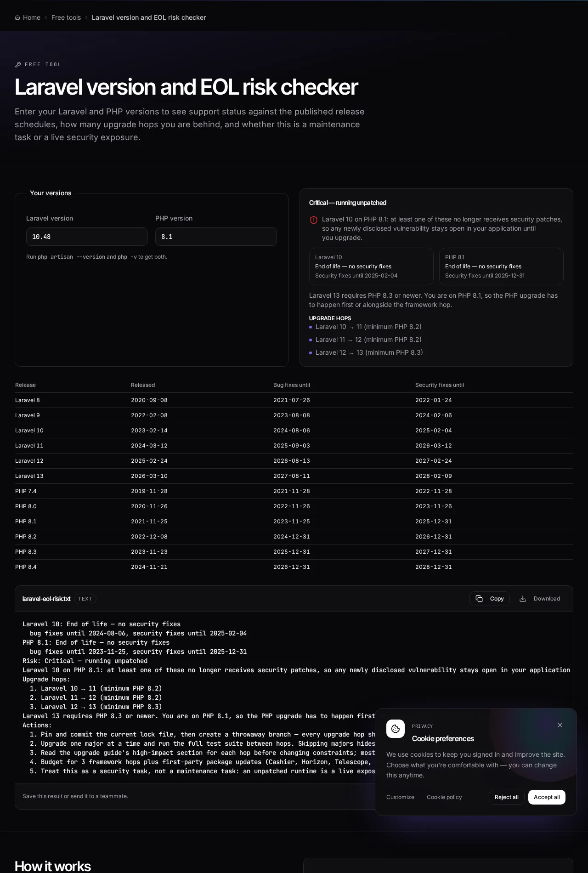588x873 pixels.
Task: Select the PHP 8.4 table row label
Action: pos(26,567)
